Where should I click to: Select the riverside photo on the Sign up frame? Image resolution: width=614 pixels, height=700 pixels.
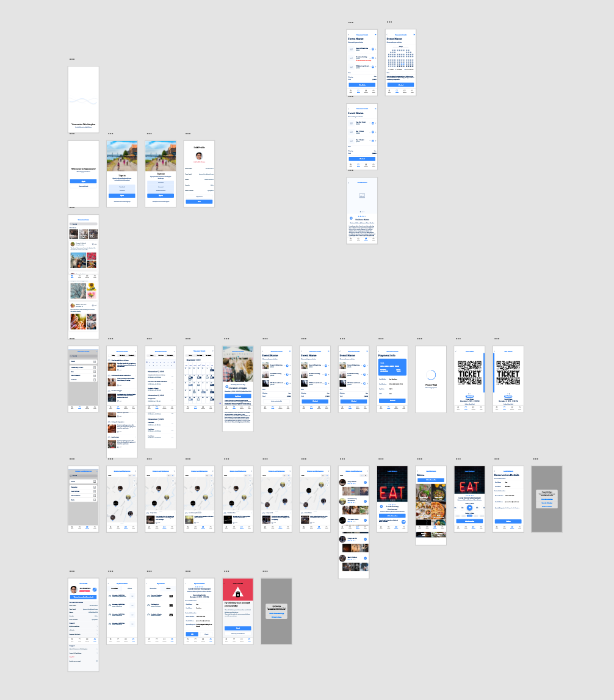(161, 156)
